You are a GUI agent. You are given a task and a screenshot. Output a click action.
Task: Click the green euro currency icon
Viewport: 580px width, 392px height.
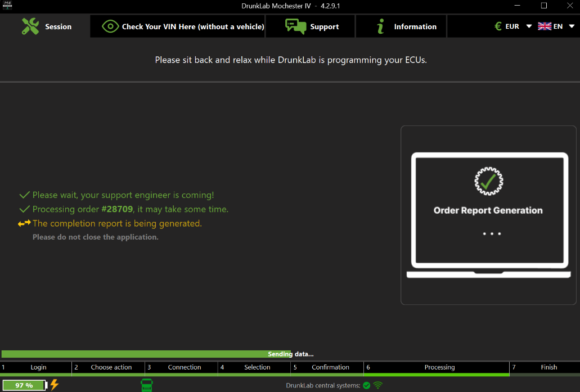(x=497, y=26)
